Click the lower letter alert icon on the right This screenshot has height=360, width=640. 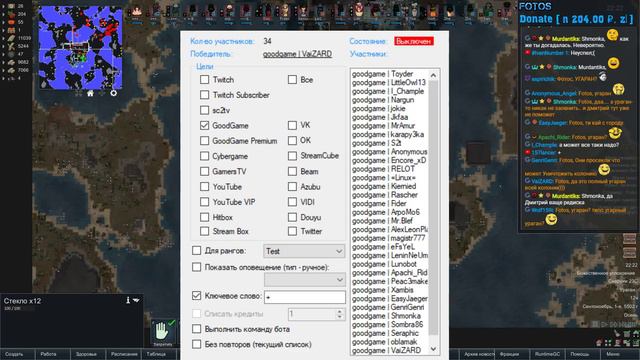tap(629, 253)
